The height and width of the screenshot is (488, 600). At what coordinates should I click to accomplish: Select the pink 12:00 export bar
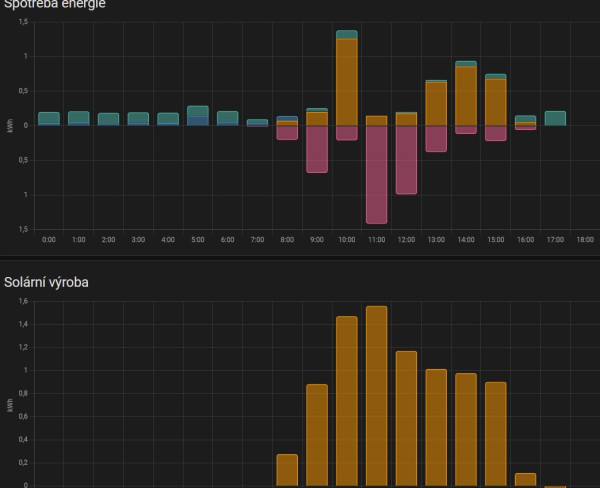(406, 160)
